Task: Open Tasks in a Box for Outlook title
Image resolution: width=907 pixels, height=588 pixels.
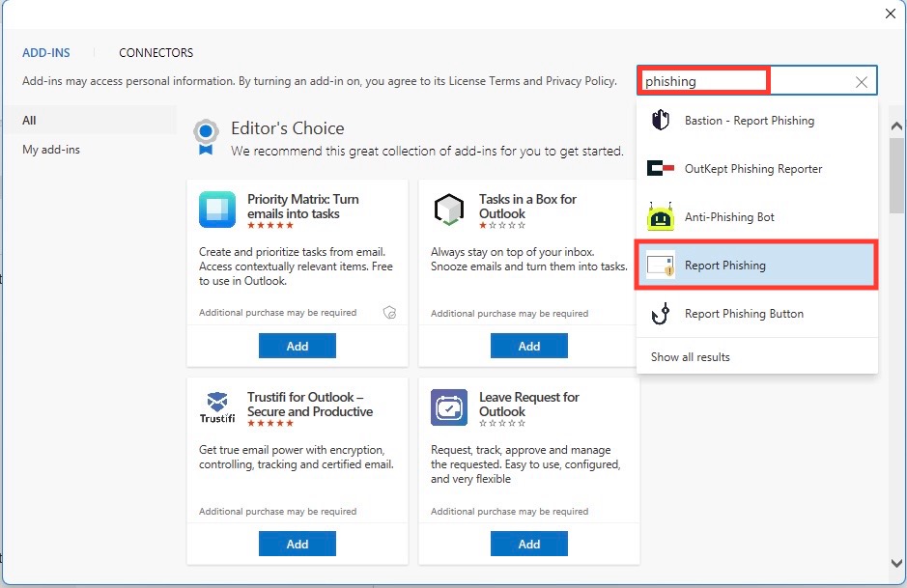Action: (x=527, y=207)
